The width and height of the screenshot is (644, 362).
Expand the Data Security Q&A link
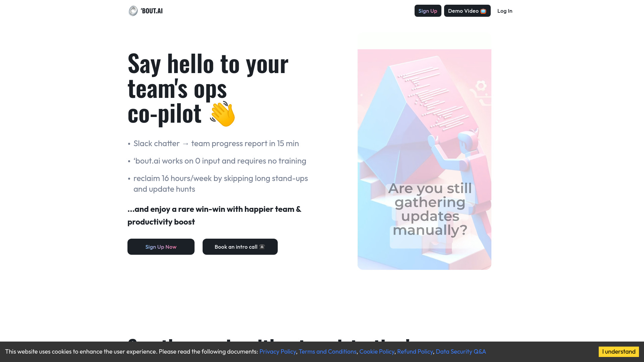coord(461,351)
